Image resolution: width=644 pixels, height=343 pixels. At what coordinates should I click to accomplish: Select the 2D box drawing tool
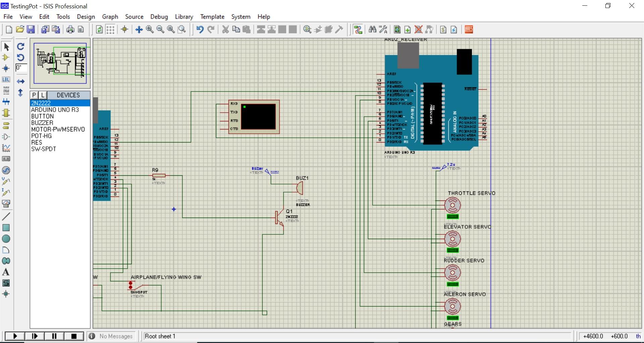pyautogui.click(x=6, y=228)
